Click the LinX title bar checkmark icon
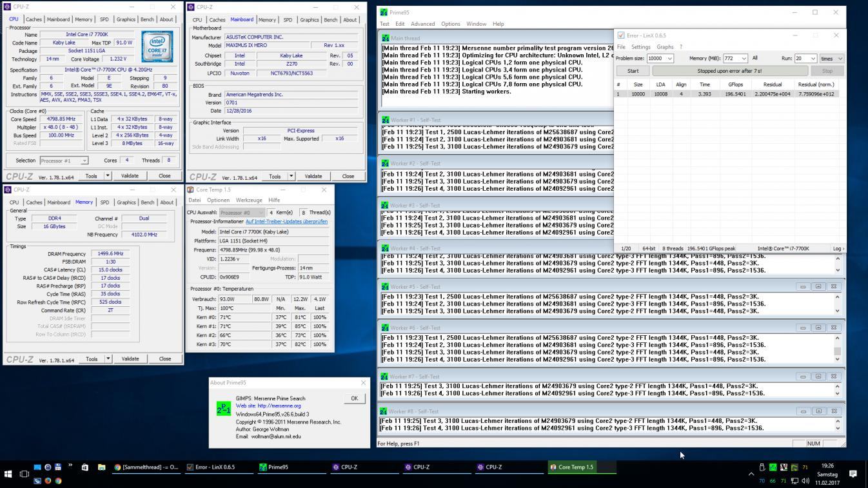The width and height of the screenshot is (868, 488). tap(620, 35)
